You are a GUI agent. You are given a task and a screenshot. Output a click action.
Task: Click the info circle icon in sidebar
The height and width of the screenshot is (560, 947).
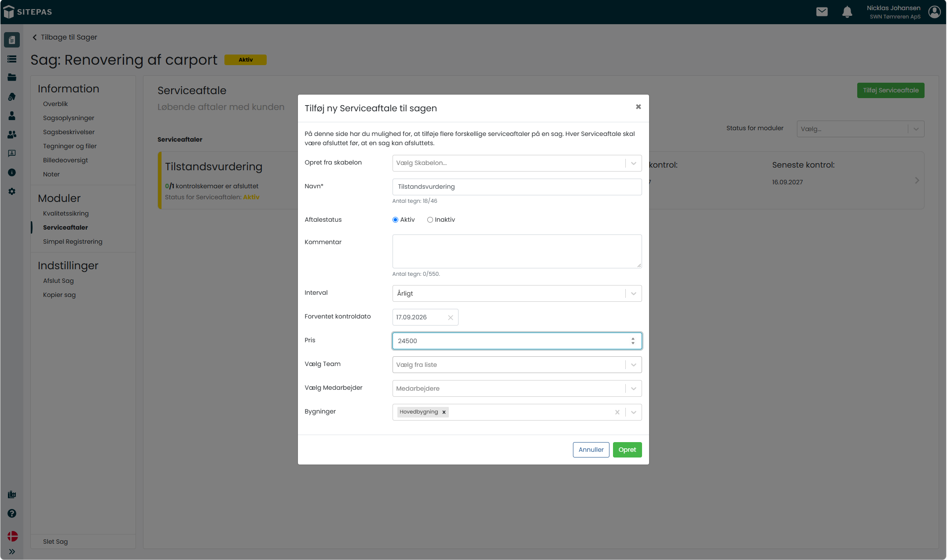point(12,172)
